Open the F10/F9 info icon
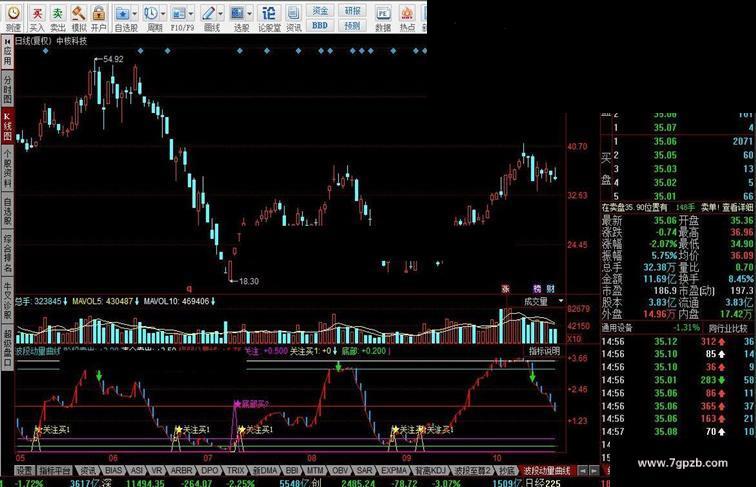 pyautogui.click(x=179, y=13)
